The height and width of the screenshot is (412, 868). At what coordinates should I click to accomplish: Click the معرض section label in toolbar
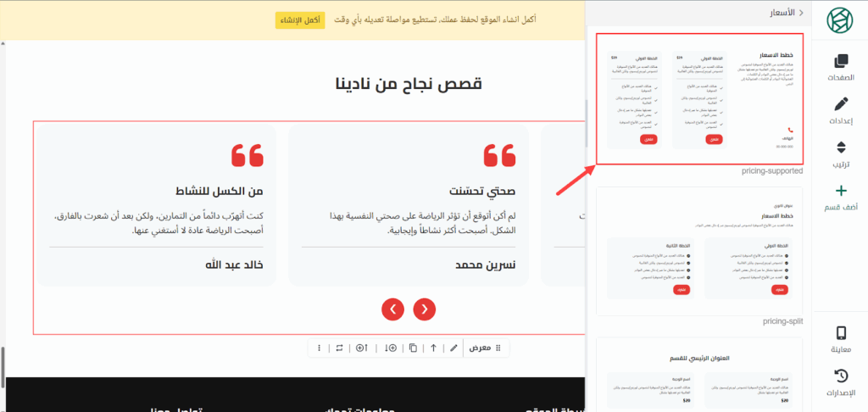click(x=481, y=348)
